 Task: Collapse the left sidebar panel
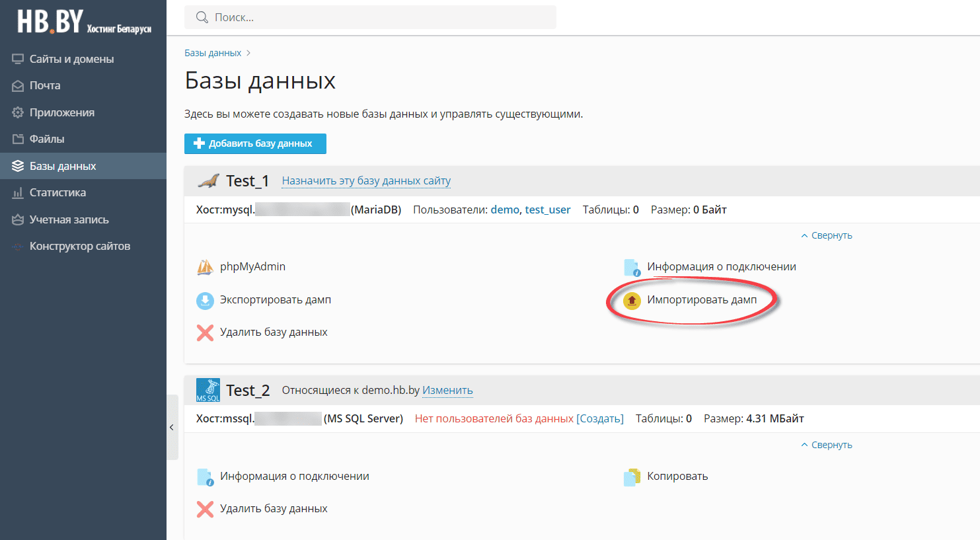point(172,427)
